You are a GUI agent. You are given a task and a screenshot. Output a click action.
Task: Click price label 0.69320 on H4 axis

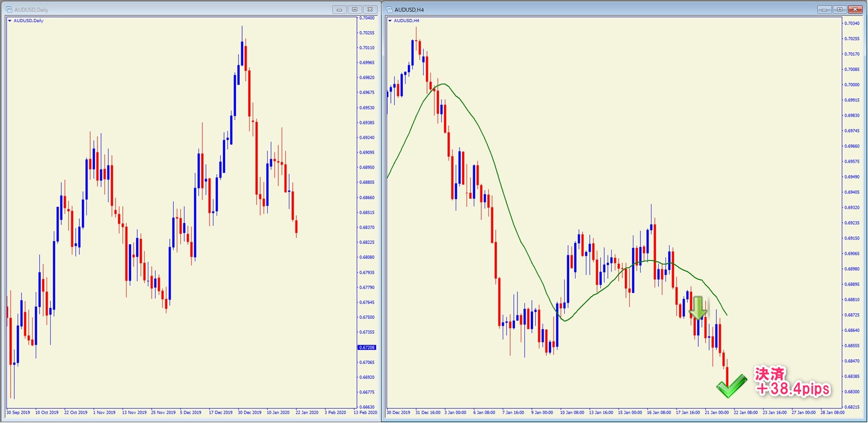tap(852, 208)
